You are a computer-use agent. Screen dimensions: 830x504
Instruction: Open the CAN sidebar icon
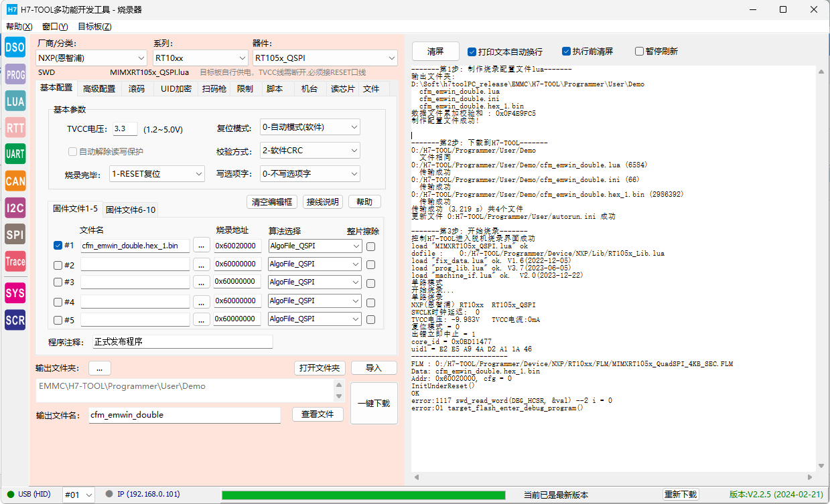15,181
